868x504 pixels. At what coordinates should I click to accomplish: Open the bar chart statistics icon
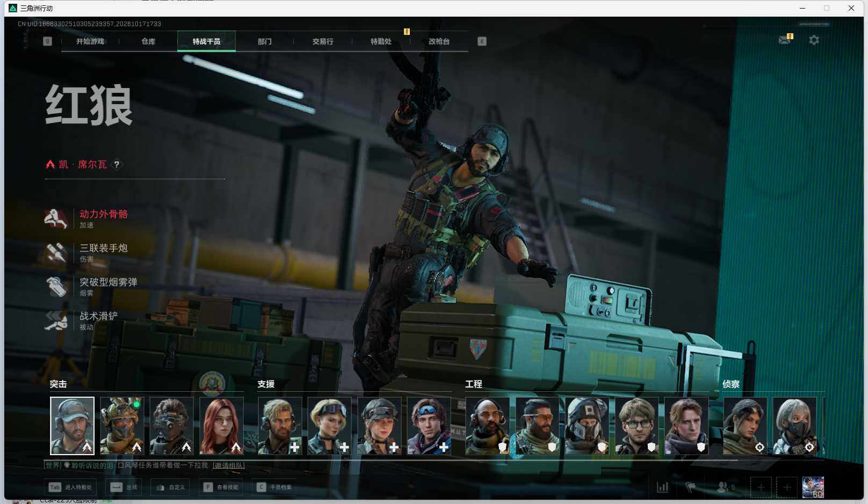coord(663,487)
